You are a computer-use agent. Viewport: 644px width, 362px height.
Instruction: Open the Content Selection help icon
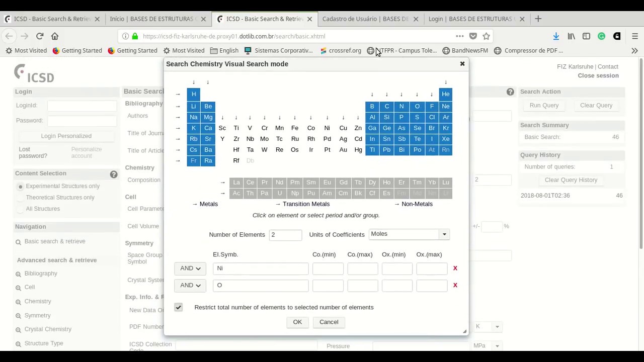point(114,174)
